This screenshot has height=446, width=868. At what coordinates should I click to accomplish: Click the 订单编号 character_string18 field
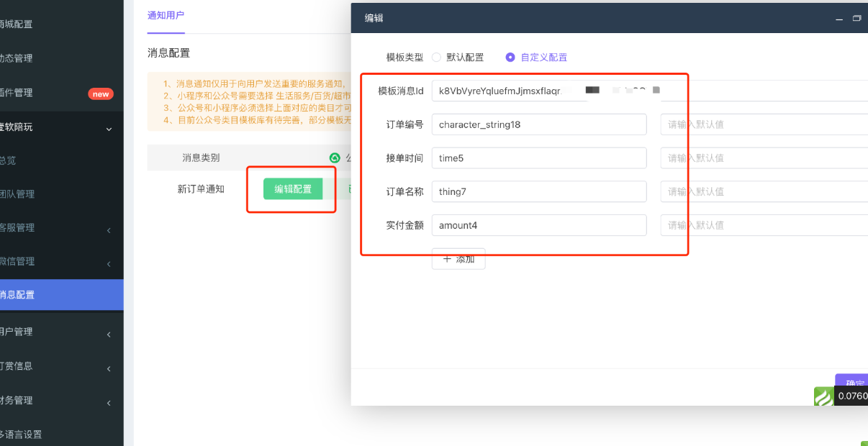pos(539,124)
